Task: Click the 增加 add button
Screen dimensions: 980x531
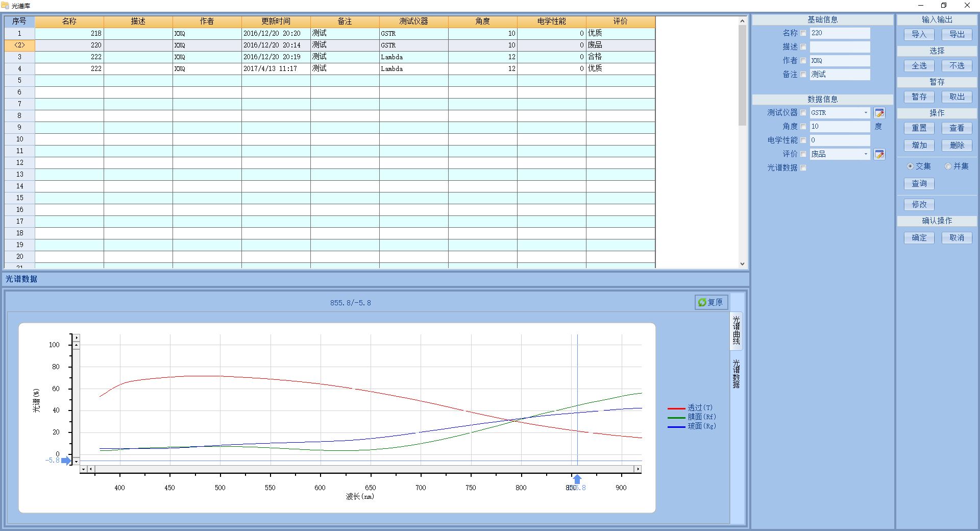Action: (x=919, y=146)
